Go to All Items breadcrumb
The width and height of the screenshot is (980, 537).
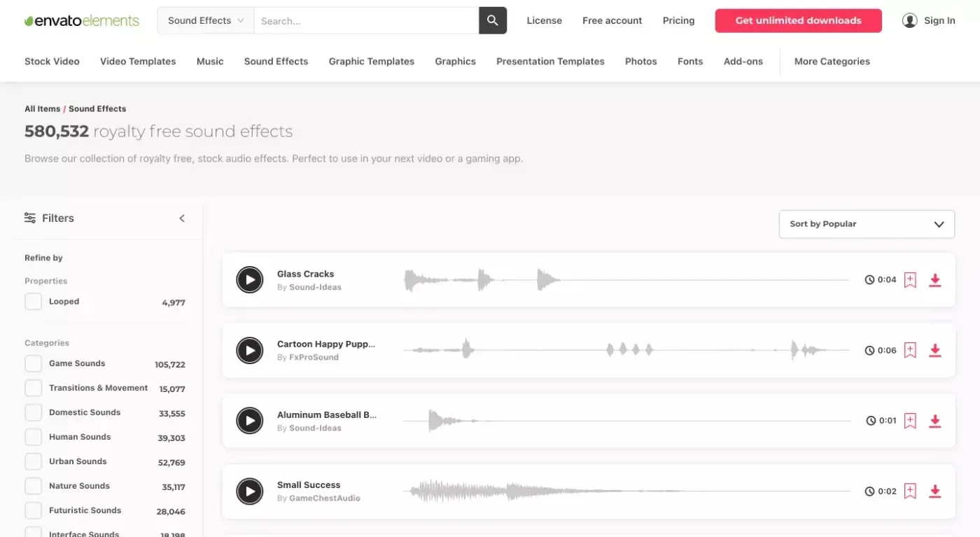(x=43, y=109)
